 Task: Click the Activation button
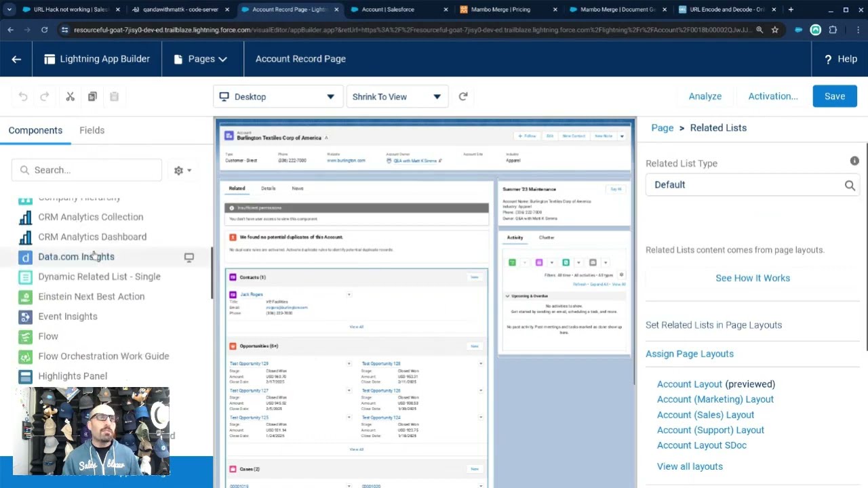click(x=773, y=96)
